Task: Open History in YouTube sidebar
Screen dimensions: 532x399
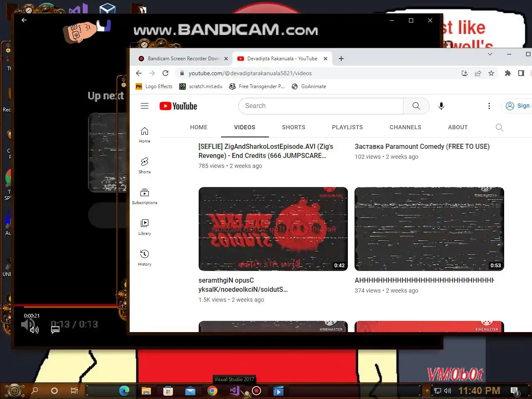Action: point(145,258)
